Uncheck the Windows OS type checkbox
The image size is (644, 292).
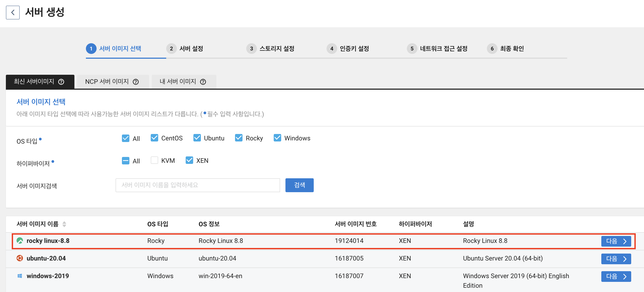pos(277,138)
